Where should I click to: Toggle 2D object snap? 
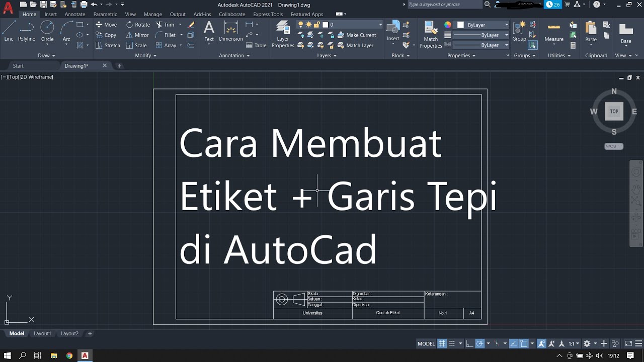pyautogui.click(x=524, y=343)
